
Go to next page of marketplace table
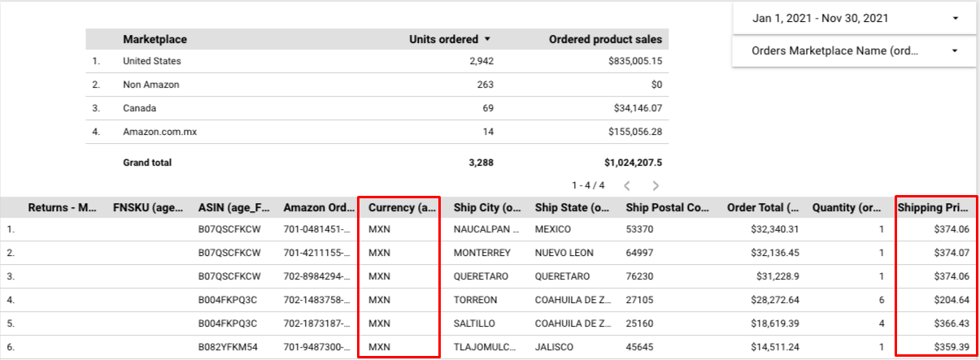tap(656, 185)
